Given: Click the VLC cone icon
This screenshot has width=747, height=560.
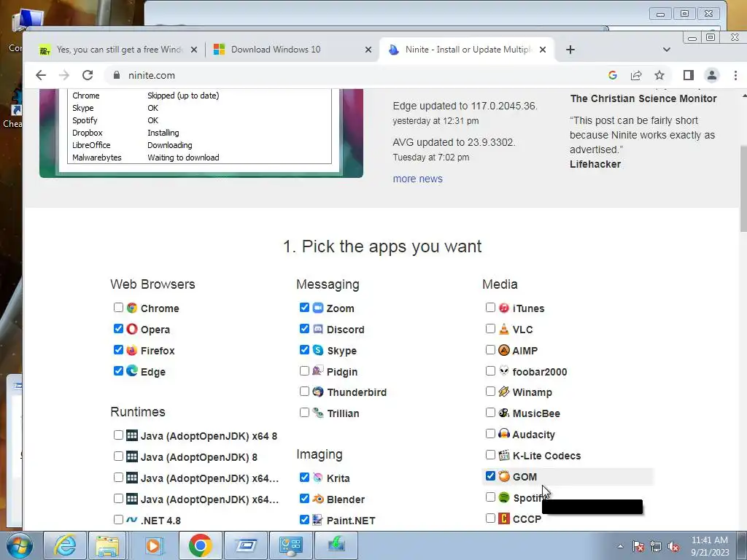Looking at the screenshot, I should [504, 329].
